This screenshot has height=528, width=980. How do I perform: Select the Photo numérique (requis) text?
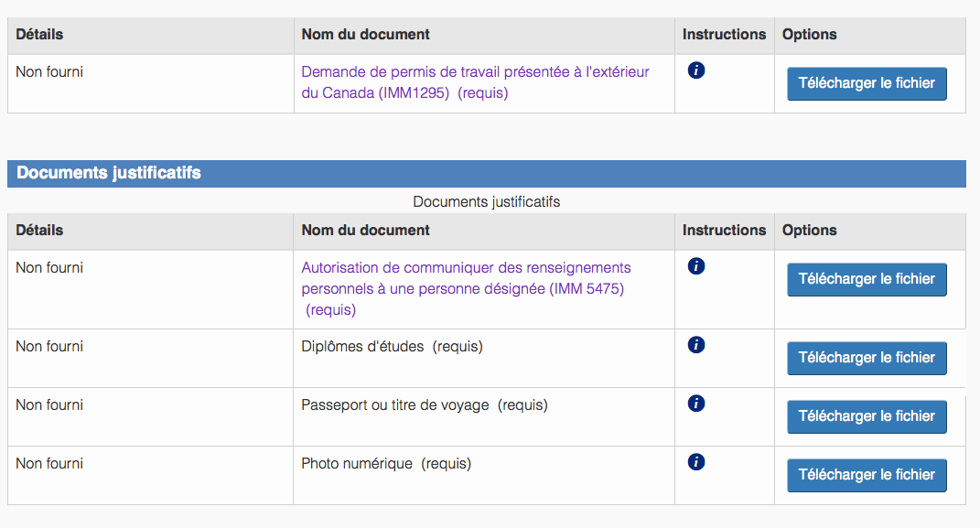385,463
